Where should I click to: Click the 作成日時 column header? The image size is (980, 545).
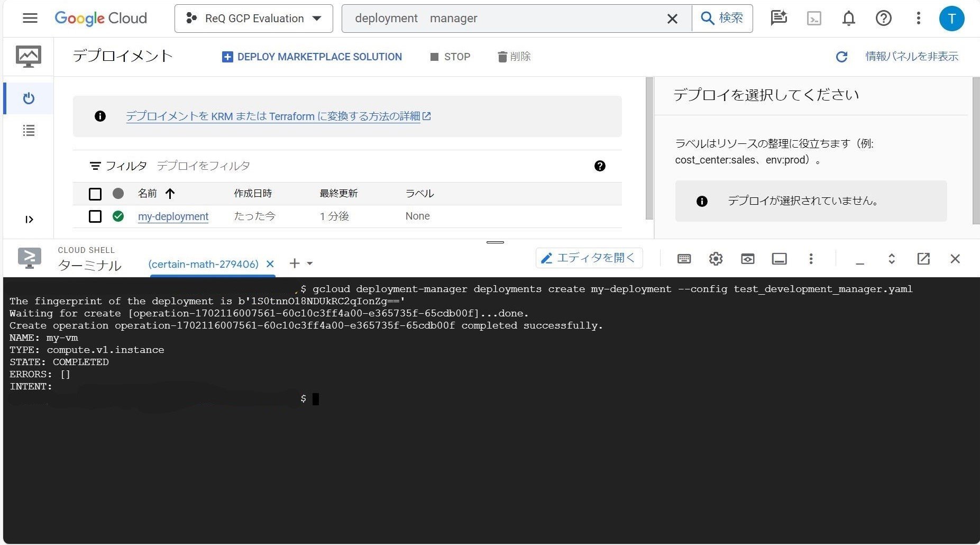coord(253,194)
